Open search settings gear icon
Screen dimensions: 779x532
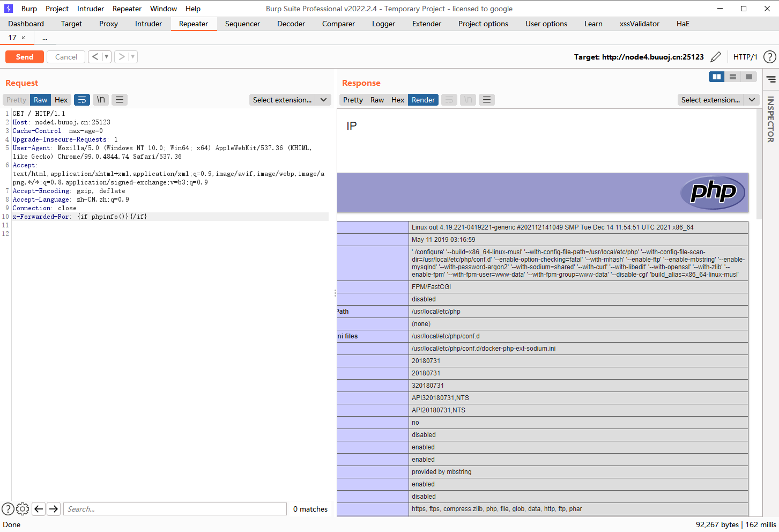point(23,509)
